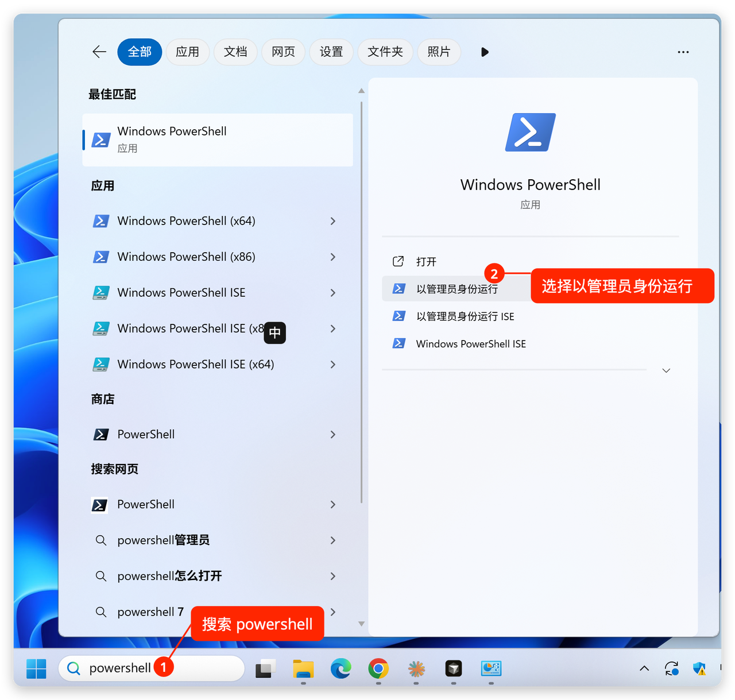Click the taskbar search box with powershell
Image resolution: width=735 pixels, height=700 pixels.
[x=121, y=668]
